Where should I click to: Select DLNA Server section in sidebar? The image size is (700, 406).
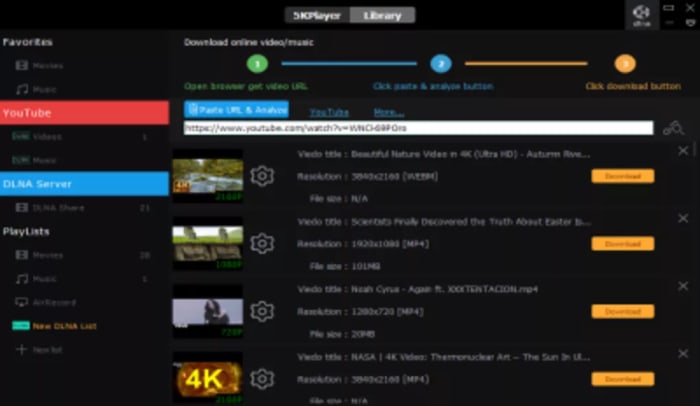pos(84,184)
